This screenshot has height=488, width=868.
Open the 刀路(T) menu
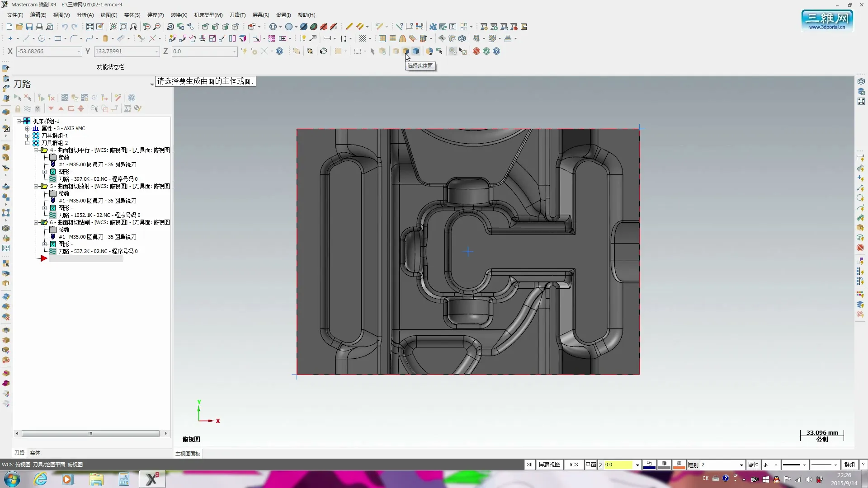(x=237, y=15)
